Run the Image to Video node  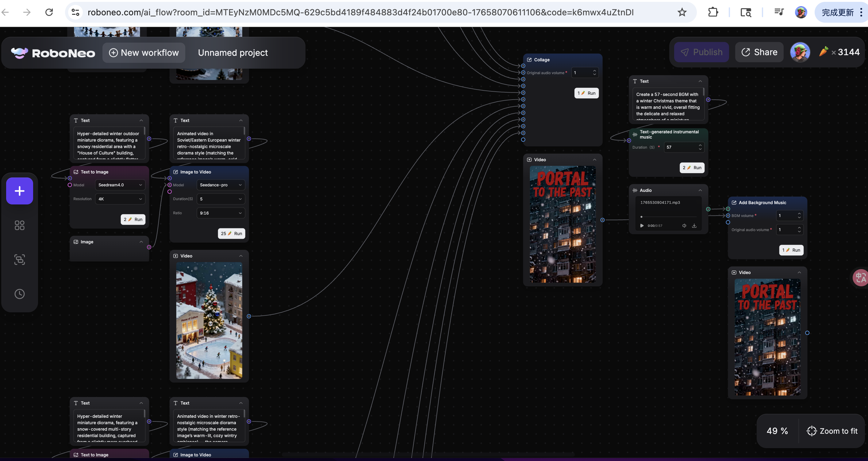point(232,234)
